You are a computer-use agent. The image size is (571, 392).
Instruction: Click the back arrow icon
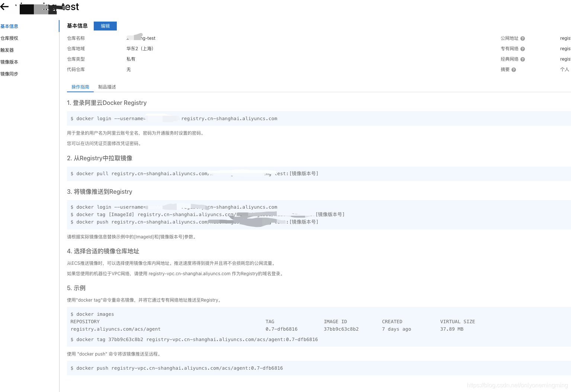click(x=4, y=7)
